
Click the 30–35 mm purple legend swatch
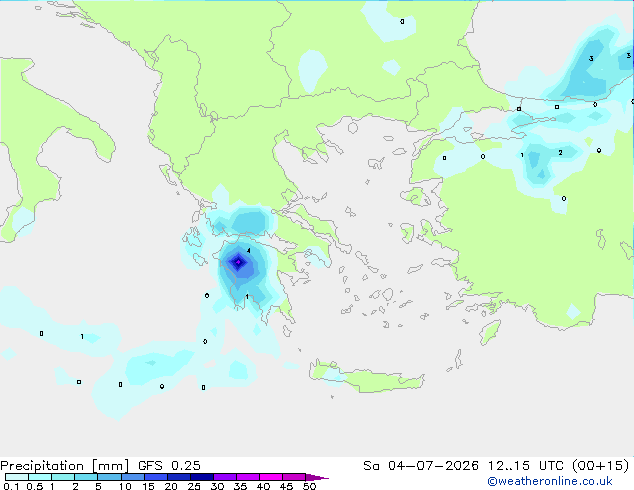(224, 477)
